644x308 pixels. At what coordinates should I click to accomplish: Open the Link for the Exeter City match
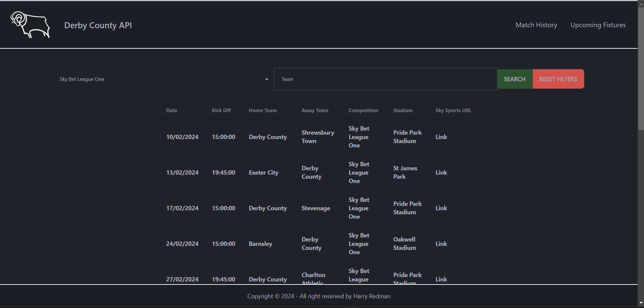point(441,173)
